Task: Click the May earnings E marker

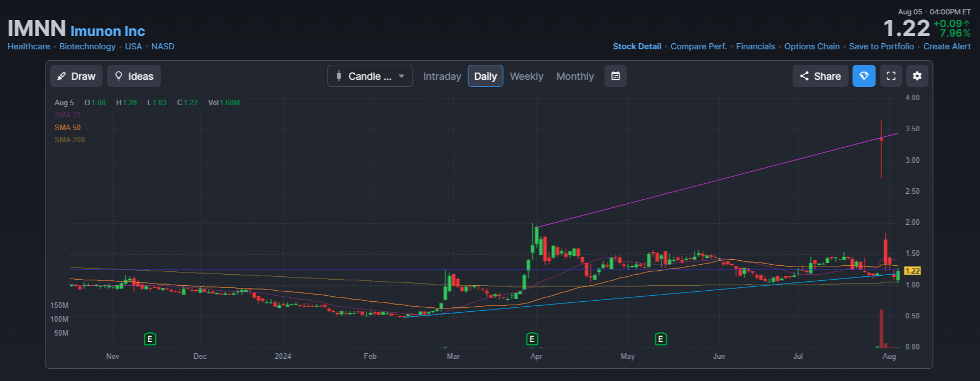Action: tap(660, 339)
